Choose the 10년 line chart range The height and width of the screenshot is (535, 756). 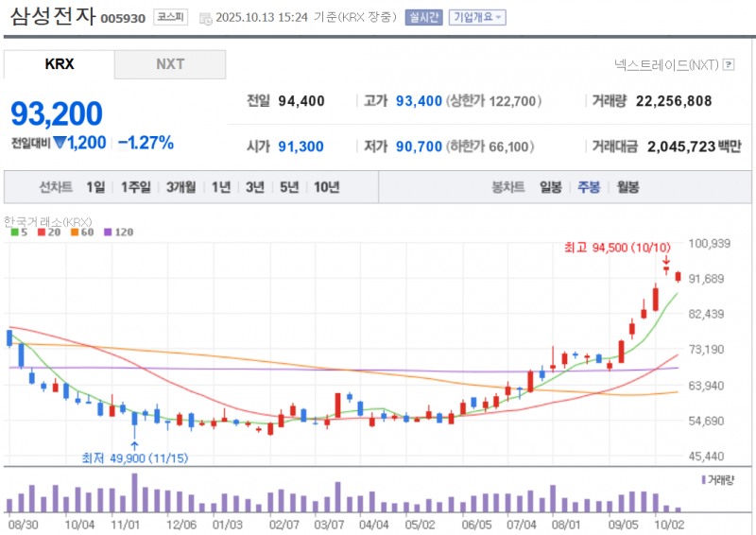(326, 187)
